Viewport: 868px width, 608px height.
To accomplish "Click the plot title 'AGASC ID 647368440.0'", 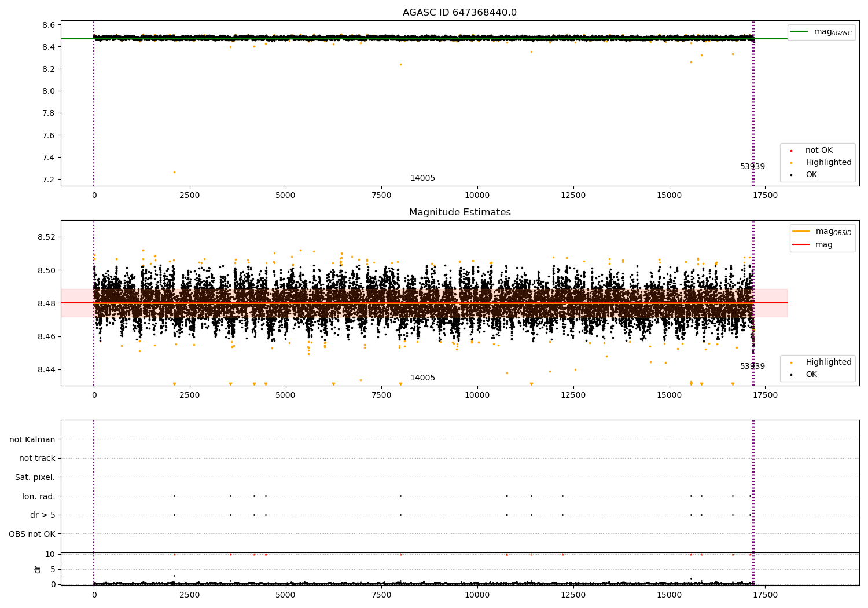I will [459, 13].
